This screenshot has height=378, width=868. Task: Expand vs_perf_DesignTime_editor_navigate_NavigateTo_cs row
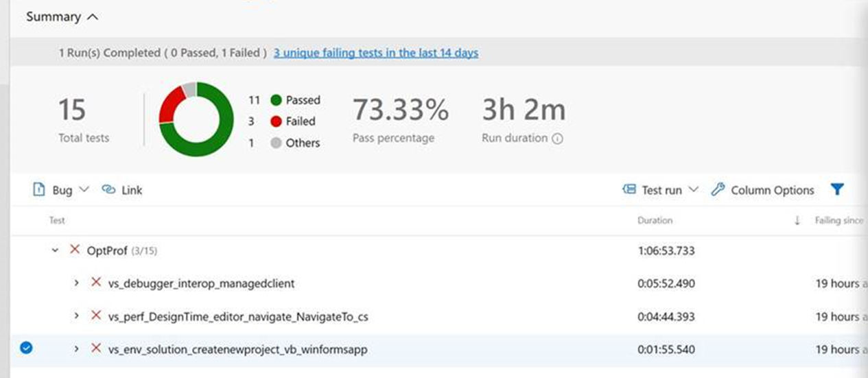tap(77, 316)
